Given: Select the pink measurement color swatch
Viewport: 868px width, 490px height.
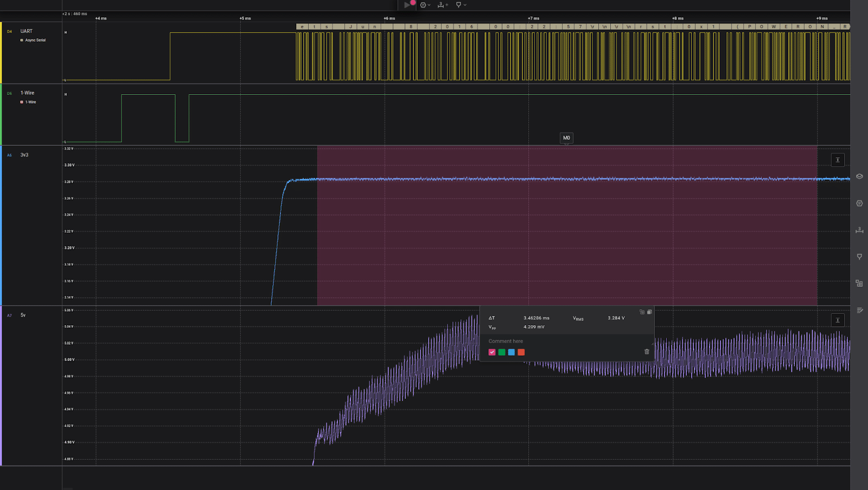Looking at the screenshot, I should pos(492,352).
